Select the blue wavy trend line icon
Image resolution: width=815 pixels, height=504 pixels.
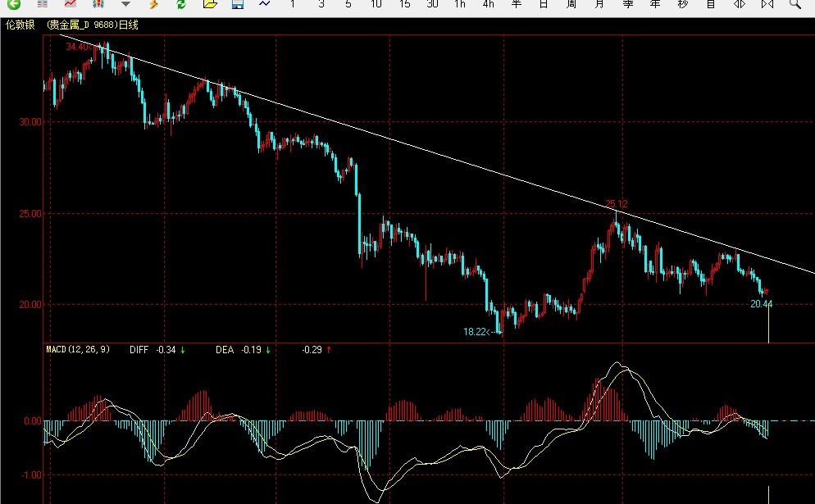pos(265,4)
